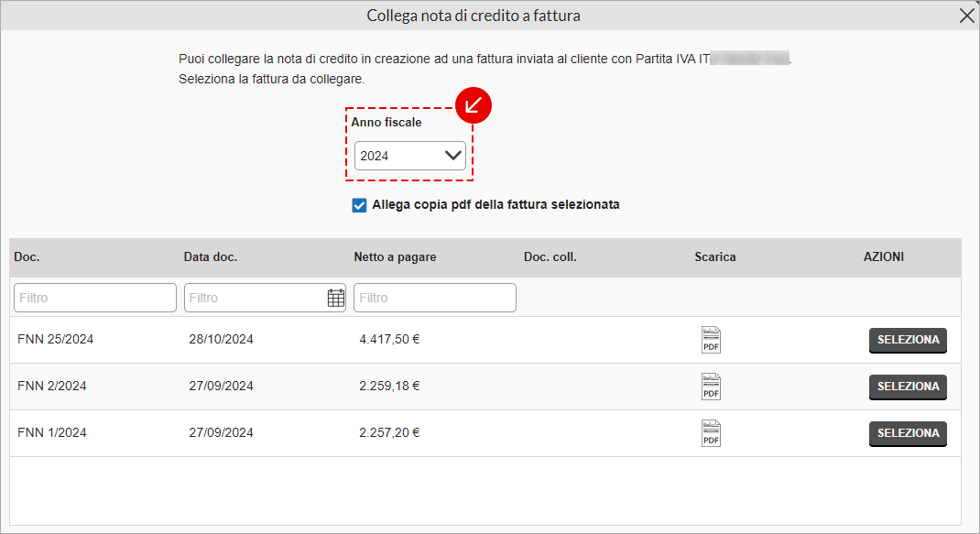Close the Collega nota di credito dialog
This screenshot has width=980, height=534.
point(966,16)
